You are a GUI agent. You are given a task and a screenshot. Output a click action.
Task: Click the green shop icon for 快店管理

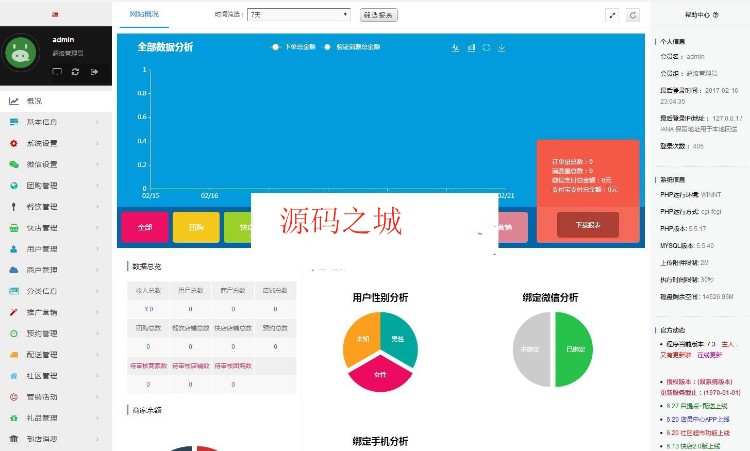click(14, 228)
